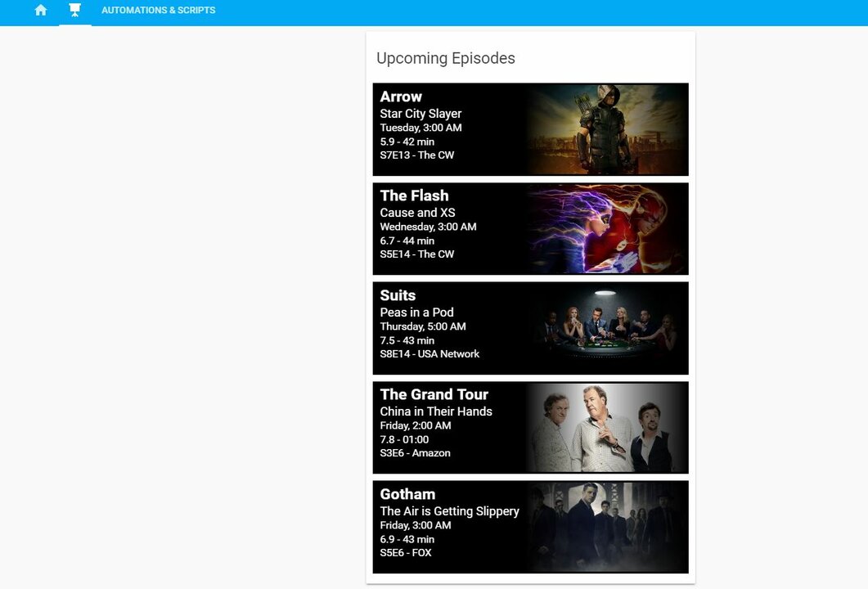The image size is (868, 589).
Task: Select episode The Air is Getting Slippery
Action: pos(449,511)
